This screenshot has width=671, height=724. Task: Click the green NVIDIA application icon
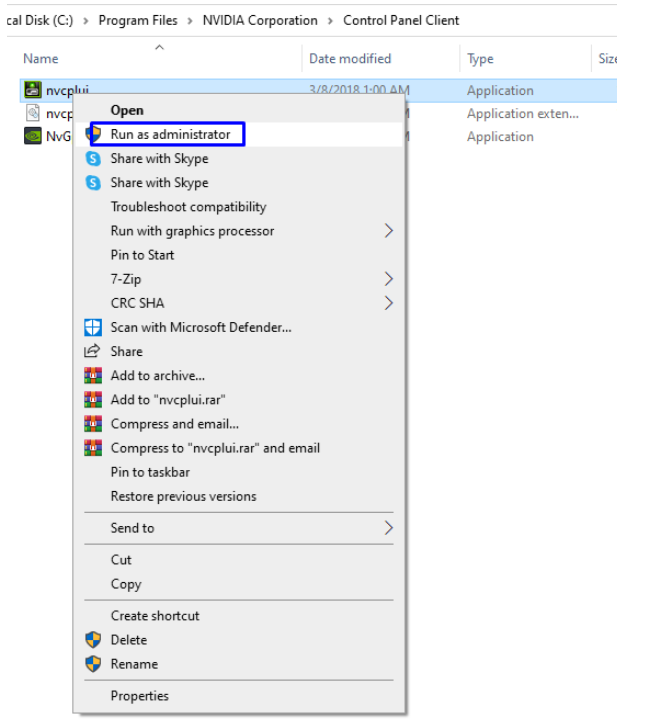(x=33, y=136)
